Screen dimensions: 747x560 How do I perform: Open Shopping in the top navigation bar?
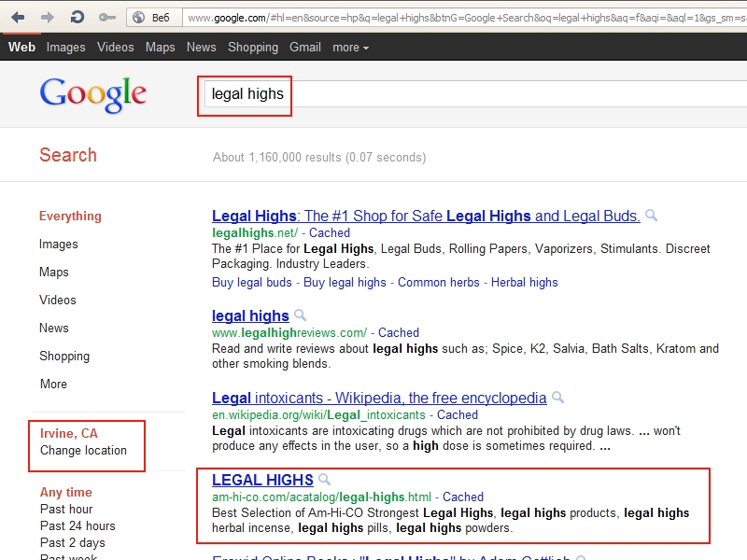tap(253, 48)
